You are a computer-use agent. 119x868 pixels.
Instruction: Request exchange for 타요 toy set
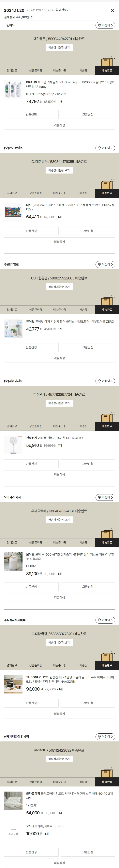pos(88,231)
